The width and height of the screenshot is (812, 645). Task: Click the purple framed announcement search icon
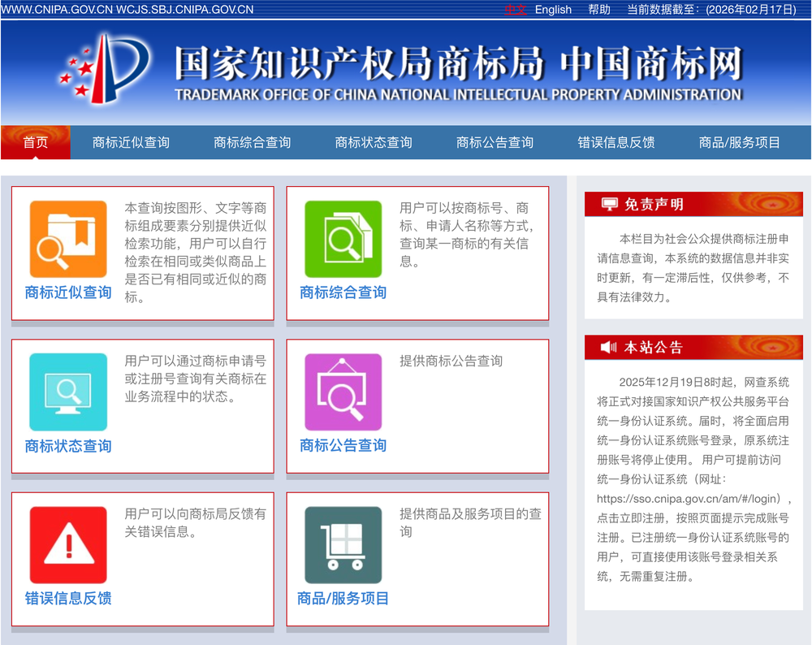coord(343,392)
